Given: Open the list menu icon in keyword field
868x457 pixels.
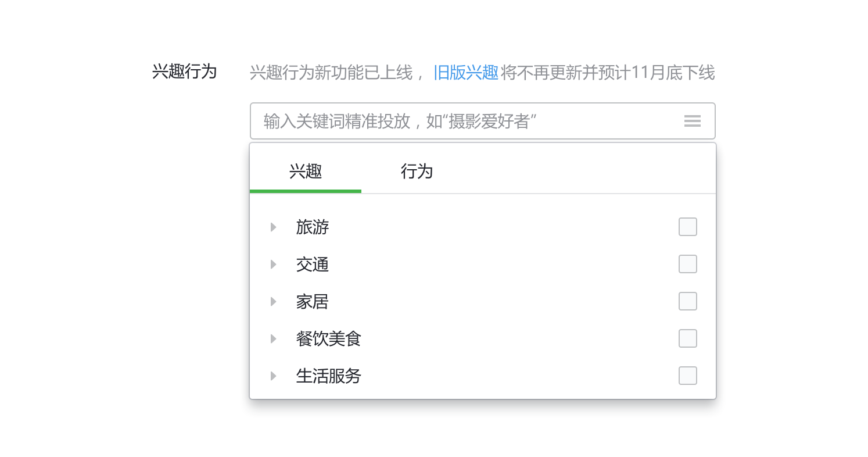Looking at the screenshot, I should pyautogui.click(x=692, y=121).
